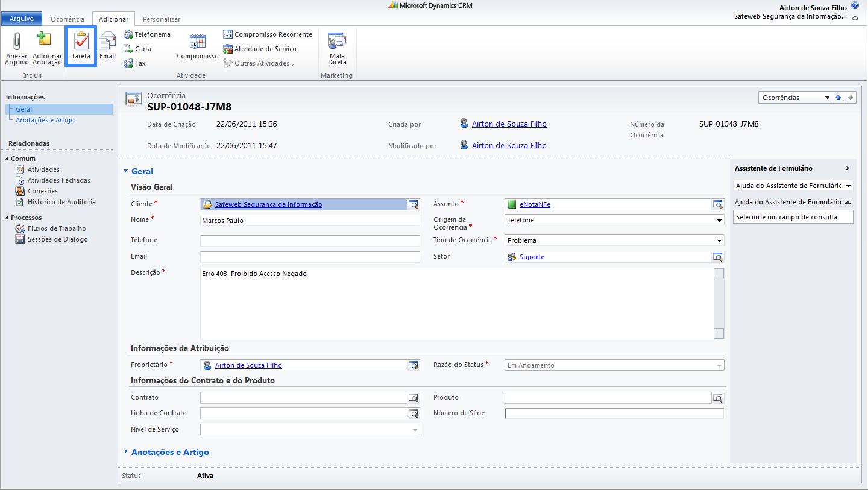Collapse Assistente de Formulário panel arrow
The image size is (868, 490).
point(847,168)
